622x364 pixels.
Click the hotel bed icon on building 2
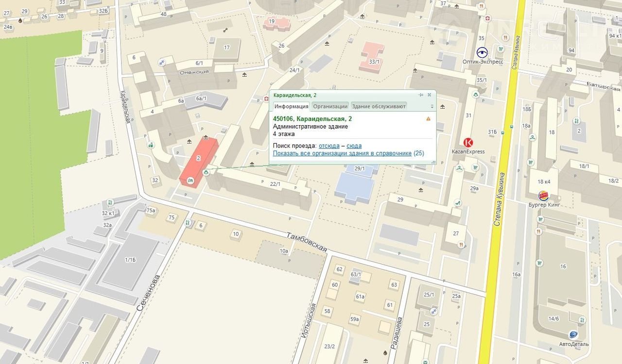tap(190, 181)
